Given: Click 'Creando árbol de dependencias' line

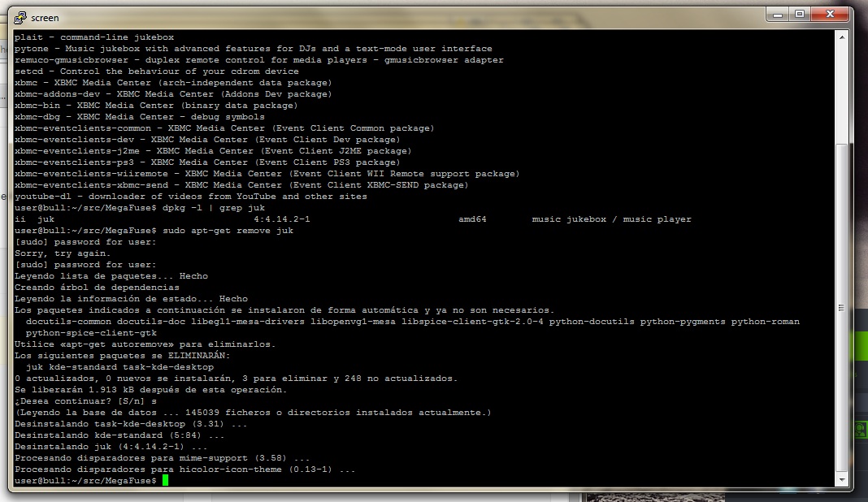Looking at the screenshot, I should click(97, 288).
